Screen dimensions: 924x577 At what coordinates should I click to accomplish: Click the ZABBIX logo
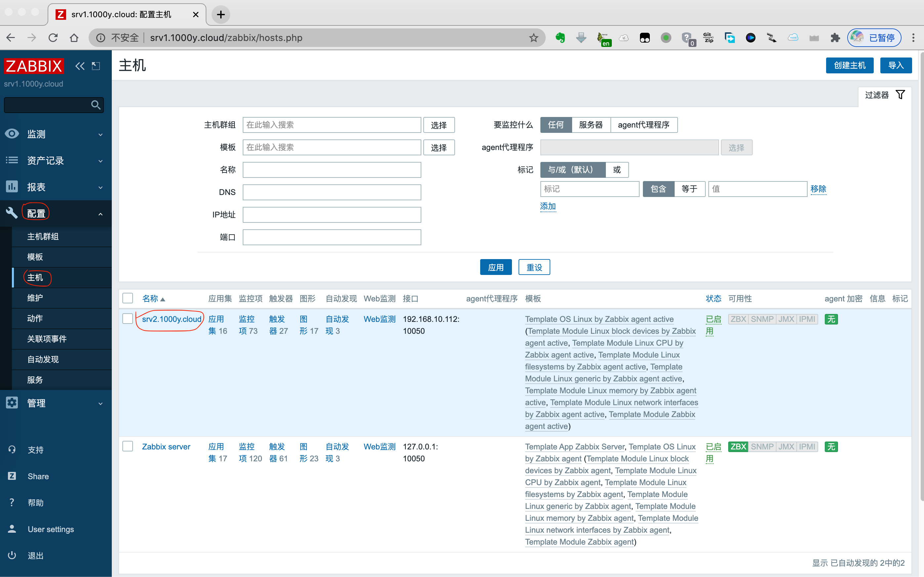click(34, 66)
